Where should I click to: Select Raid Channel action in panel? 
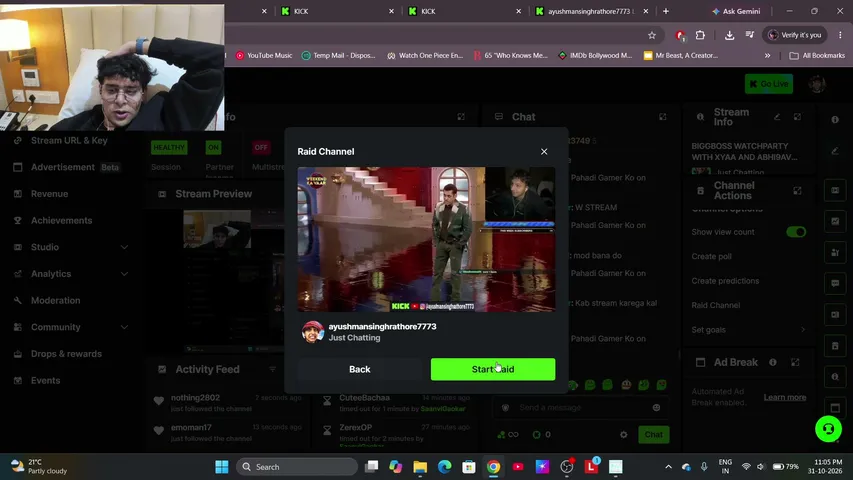click(x=716, y=305)
